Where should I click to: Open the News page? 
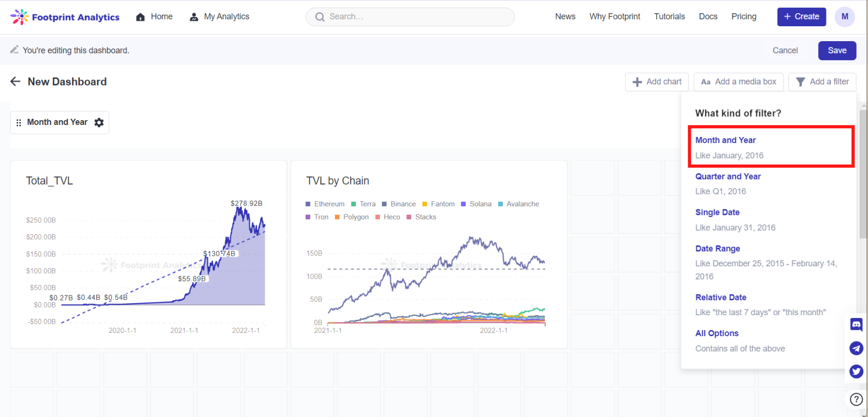coord(565,17)
